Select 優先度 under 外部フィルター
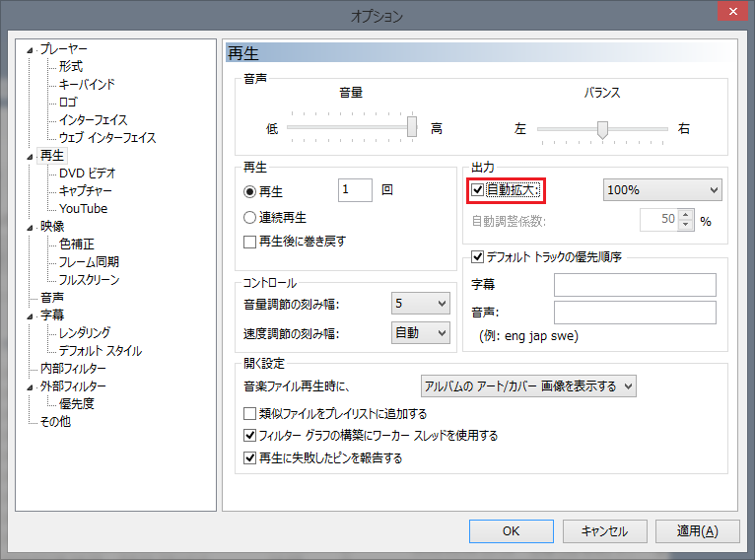This screenshot has height=560, width=755. [77, 403]
